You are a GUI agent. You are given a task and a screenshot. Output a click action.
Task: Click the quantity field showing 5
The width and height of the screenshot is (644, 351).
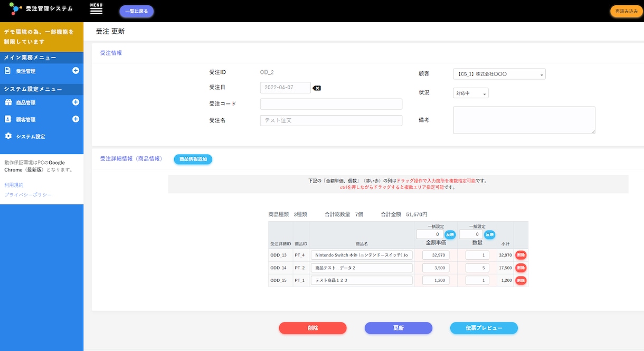pyautogui.click(x=477, y=268)
